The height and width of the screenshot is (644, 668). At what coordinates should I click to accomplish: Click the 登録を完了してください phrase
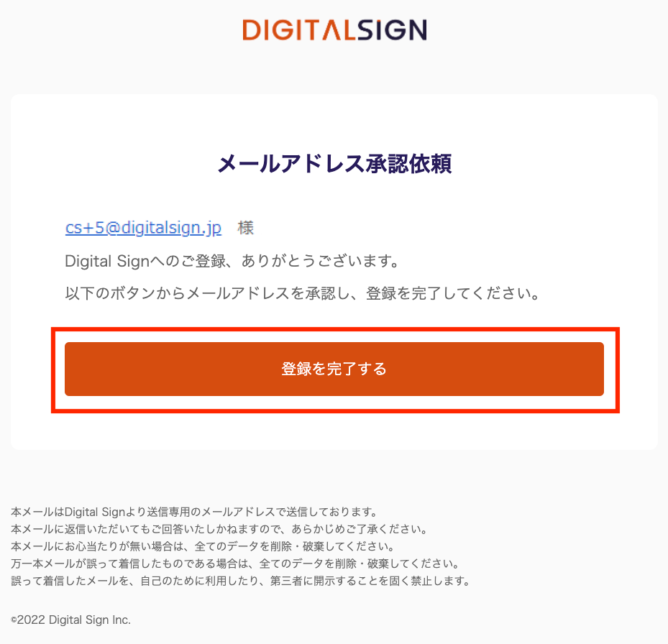click(453, 294)
